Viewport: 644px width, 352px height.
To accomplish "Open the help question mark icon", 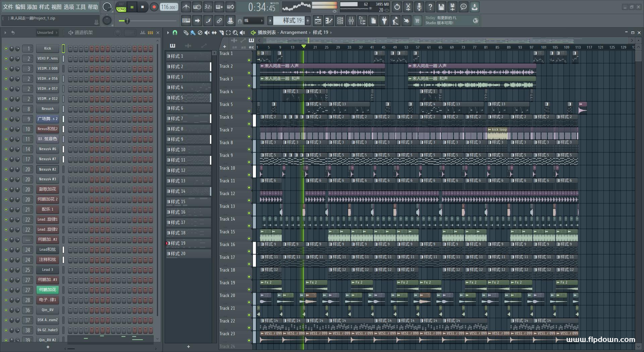I will pos(430,7).
